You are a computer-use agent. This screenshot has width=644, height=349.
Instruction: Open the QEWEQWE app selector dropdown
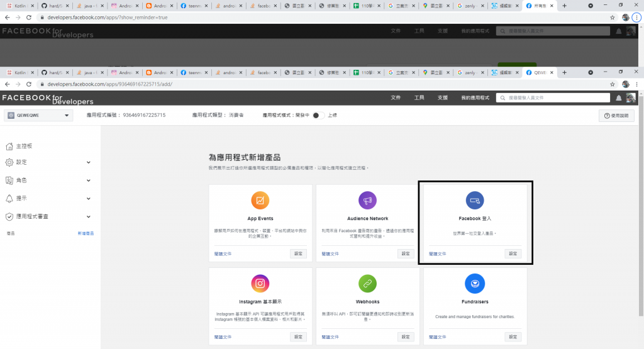(38, 115)
